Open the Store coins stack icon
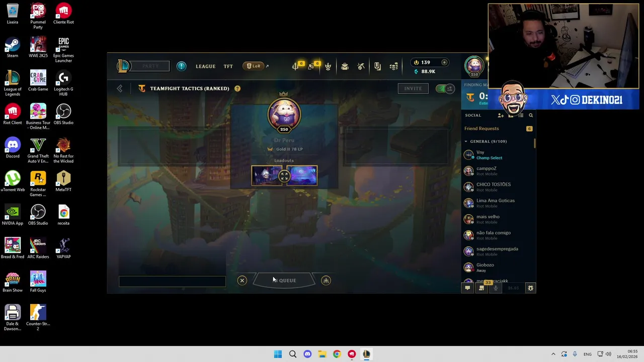The width and height of the screenshot is (644, 362). pos(394,66)
